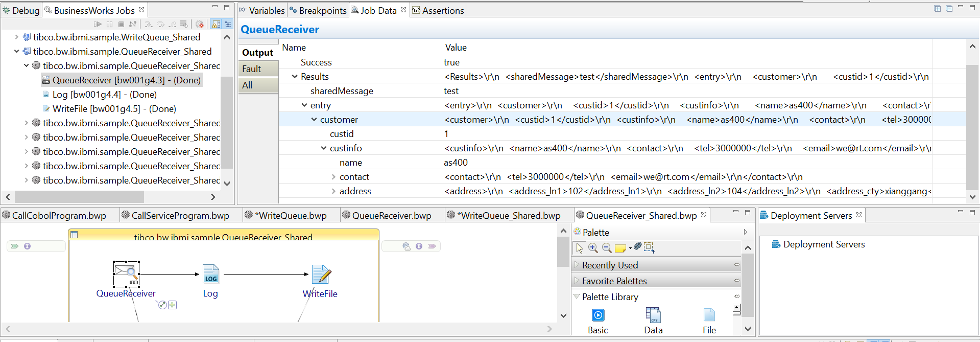Click the Clear terminated jobs gear icon
980x342 pixels.
[x=200, y=24]
